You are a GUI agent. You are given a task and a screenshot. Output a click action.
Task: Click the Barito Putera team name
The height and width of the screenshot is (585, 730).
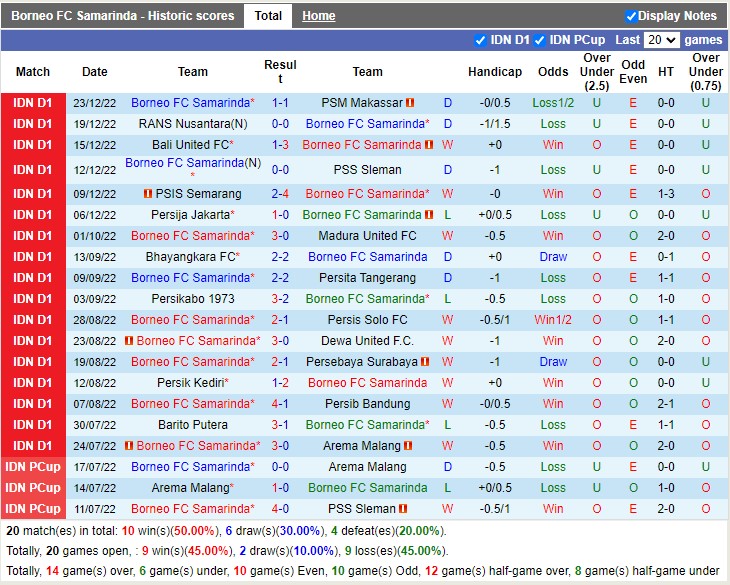click(x=193, y=424)
